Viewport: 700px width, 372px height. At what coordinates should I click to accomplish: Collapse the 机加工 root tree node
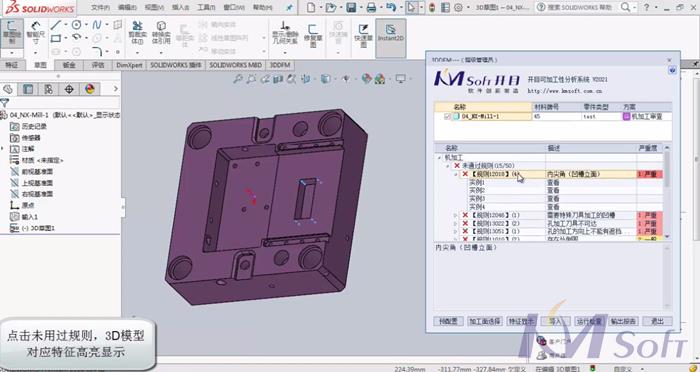(440, 158)
